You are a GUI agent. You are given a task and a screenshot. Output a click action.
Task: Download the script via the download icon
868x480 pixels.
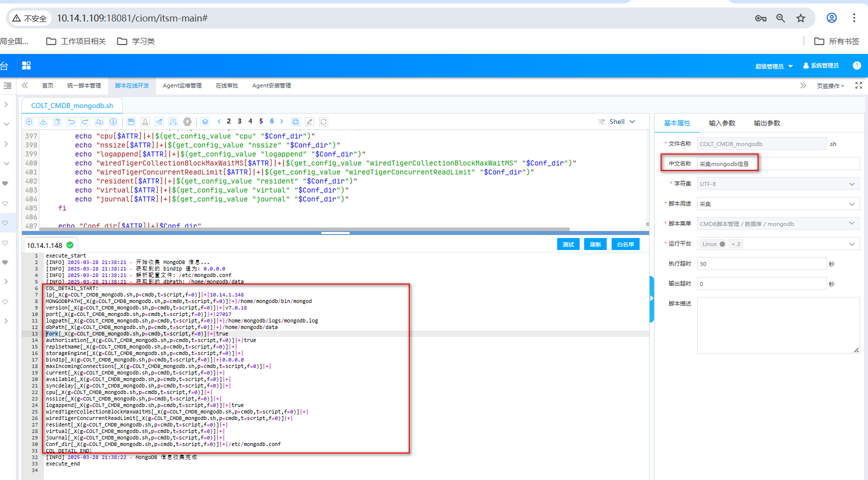pyautogui.click(x=43, y=121)
